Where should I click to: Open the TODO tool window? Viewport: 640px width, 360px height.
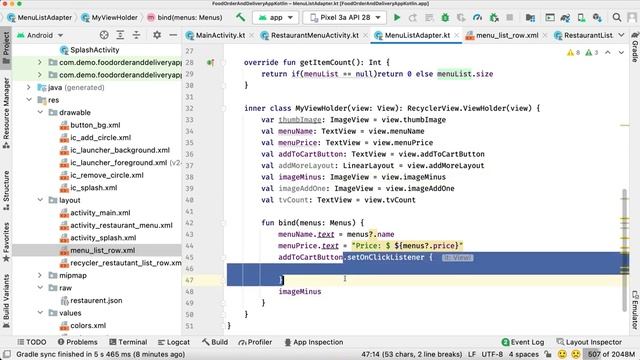point(32,342)
